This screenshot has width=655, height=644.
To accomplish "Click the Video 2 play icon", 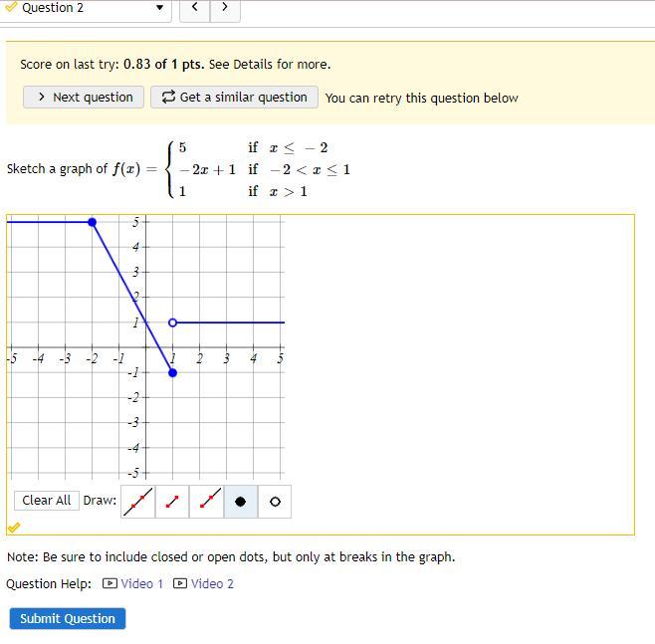I will pos(180,583).
